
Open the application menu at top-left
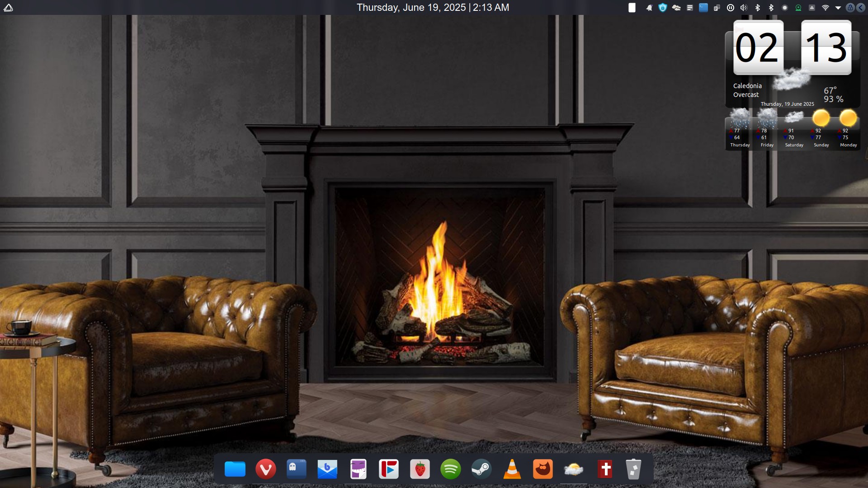tap(8, 8)
